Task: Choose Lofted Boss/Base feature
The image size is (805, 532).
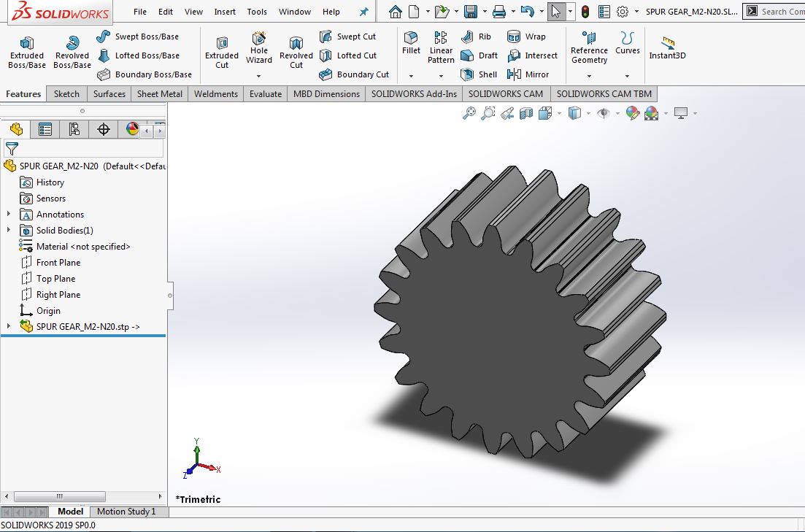Action: point(138,55)
